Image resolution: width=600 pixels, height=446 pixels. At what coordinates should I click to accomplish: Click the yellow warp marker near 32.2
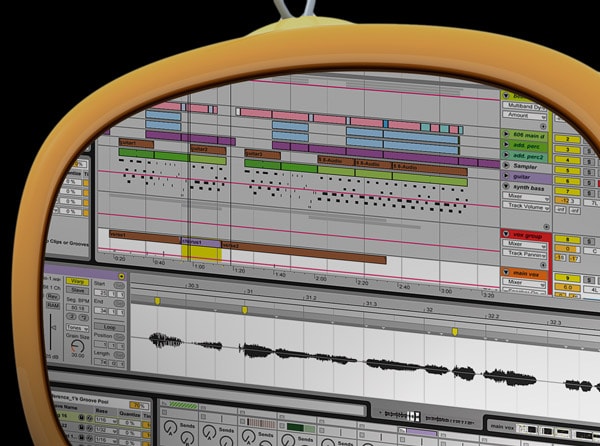[x=456, y=330]
